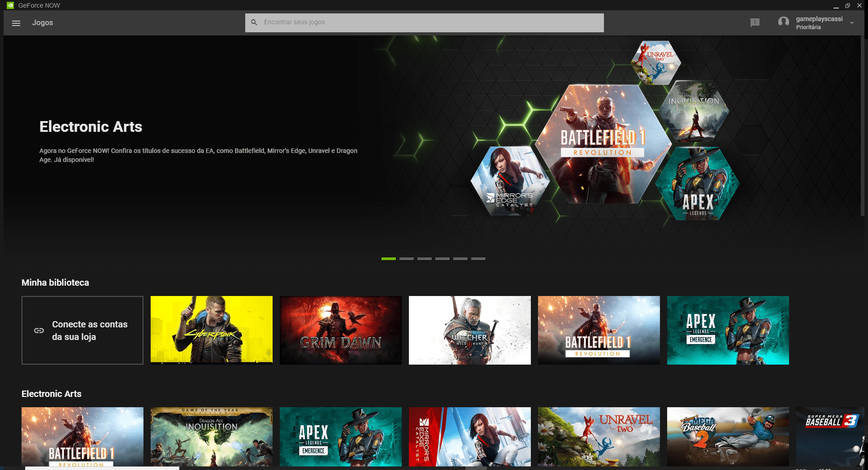
Task: Open Dragon Age Inquisition tile
Action: pyautogui.click(x=212, y=437)
